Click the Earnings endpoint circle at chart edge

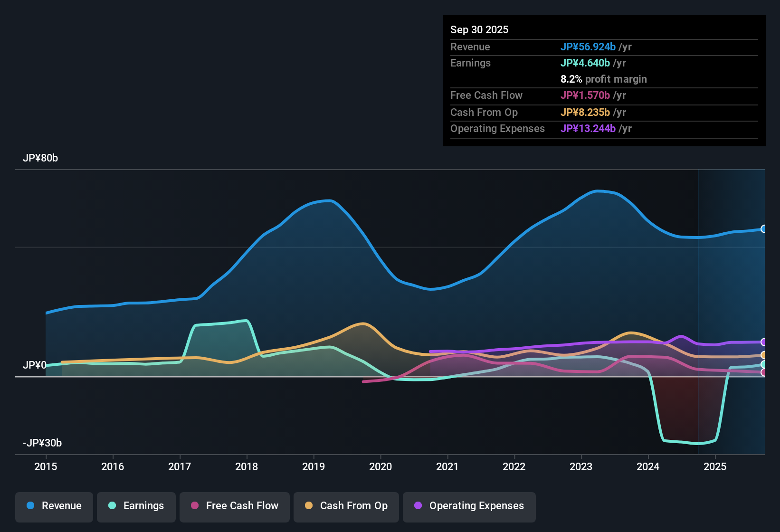pyautogui.click(x=763, y=364)
